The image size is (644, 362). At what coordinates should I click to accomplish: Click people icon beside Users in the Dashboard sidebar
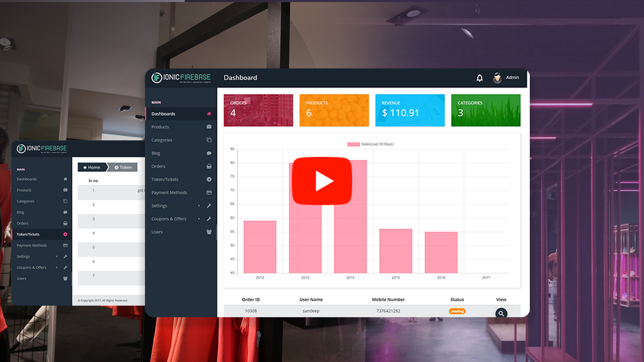[209, 232]
